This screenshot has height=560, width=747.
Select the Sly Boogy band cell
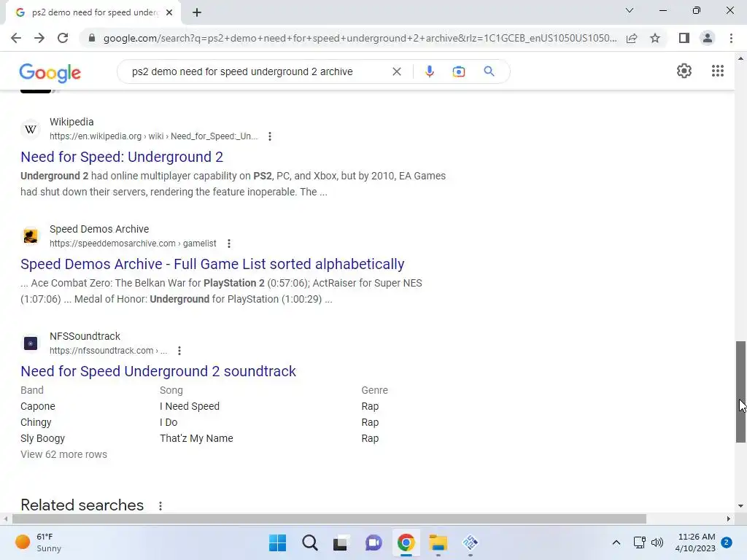click(x=42, y=438)
